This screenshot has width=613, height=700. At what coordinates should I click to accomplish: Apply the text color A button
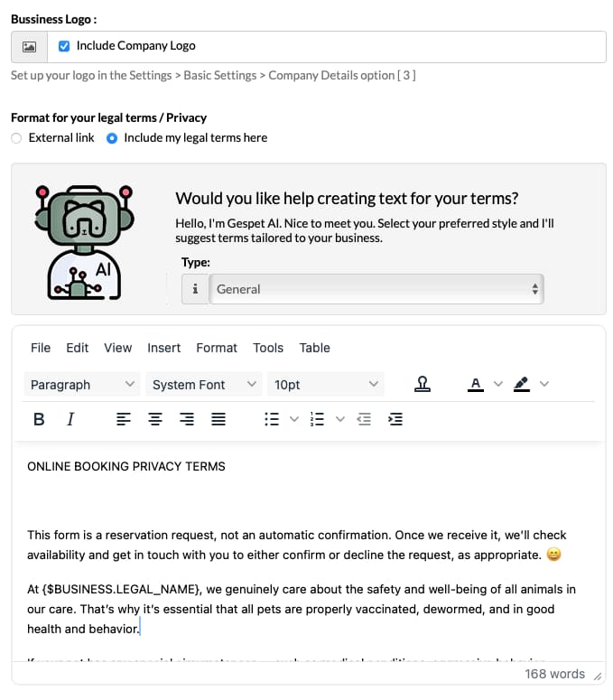click(476, 384)
